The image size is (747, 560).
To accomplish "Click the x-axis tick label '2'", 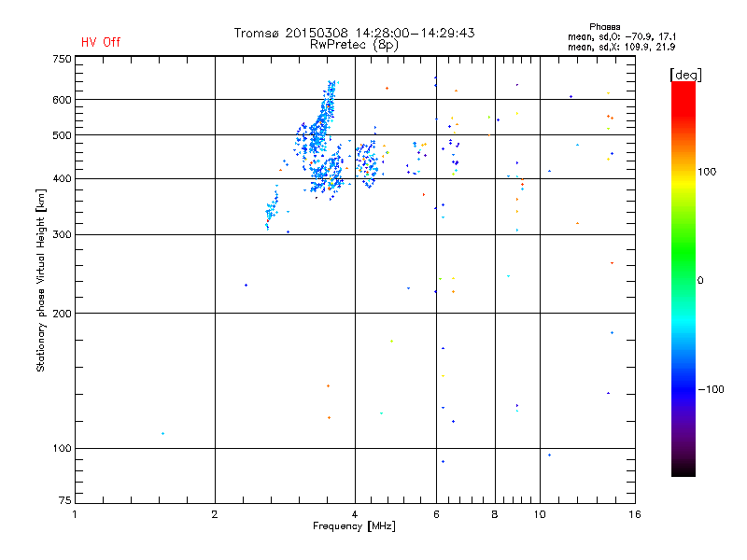I will (x=215, y=514).
